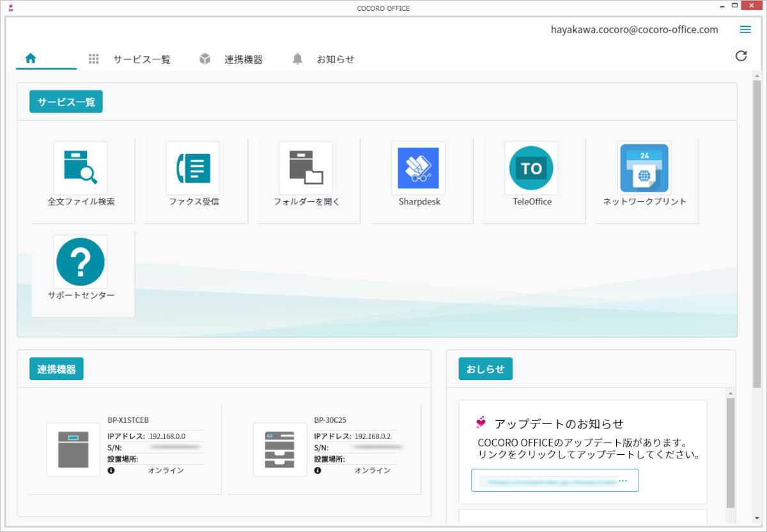Close the COCORO OFFICE window

point(750,6)
